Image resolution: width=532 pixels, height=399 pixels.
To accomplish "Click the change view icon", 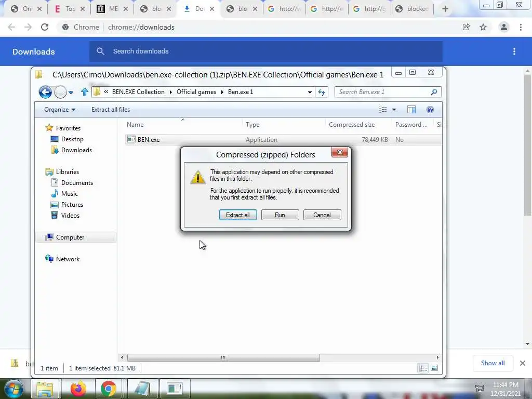I will pos(383,109).
